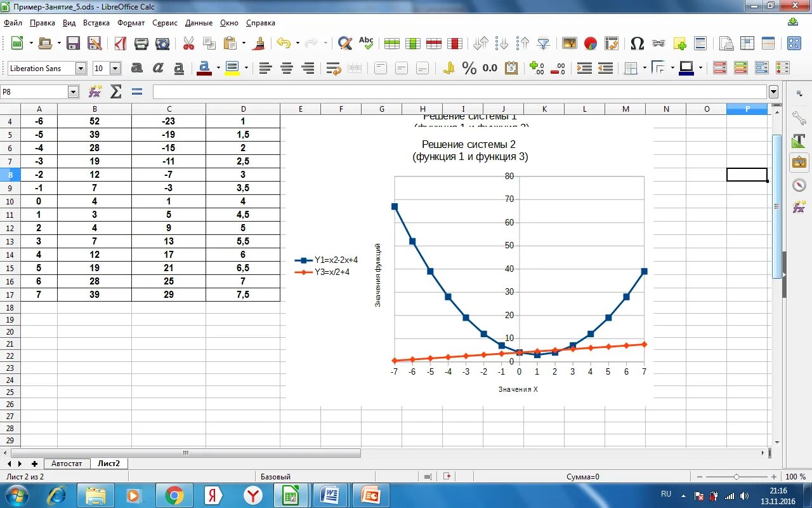
Task: Open font size 10 dropdown
Action: (115, 68)
